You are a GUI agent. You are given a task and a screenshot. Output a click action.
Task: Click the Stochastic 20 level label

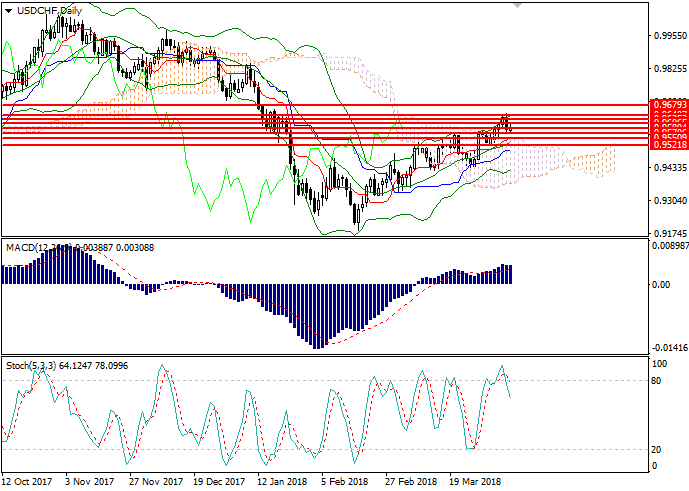[x=657, y=448]
